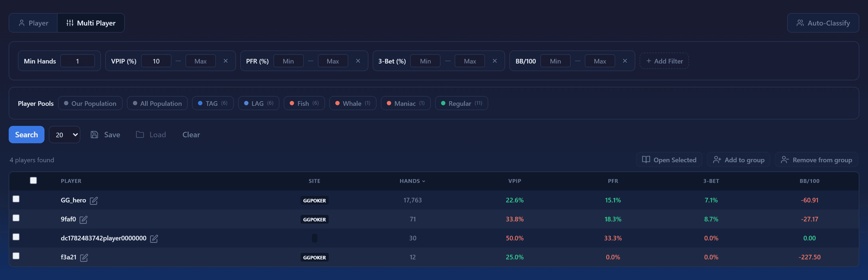
Task: Click the GG_hero player name
Action: [73, 201]
